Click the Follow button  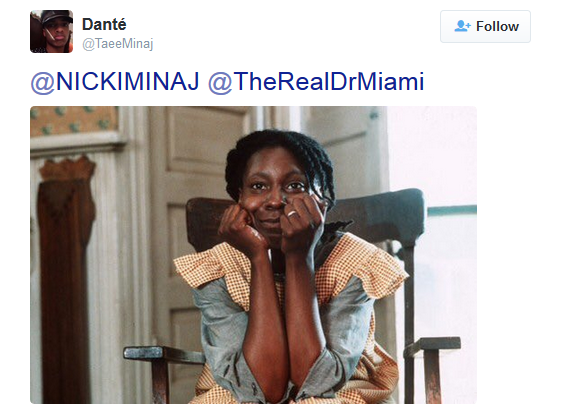(x=485, y=26)
